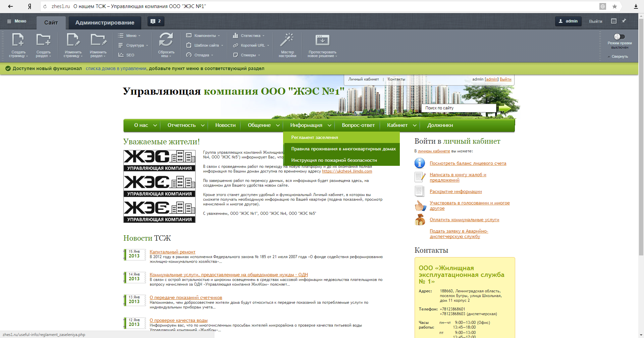Click the bookmark star in address bar
The image size is (644, 338).
614,6
